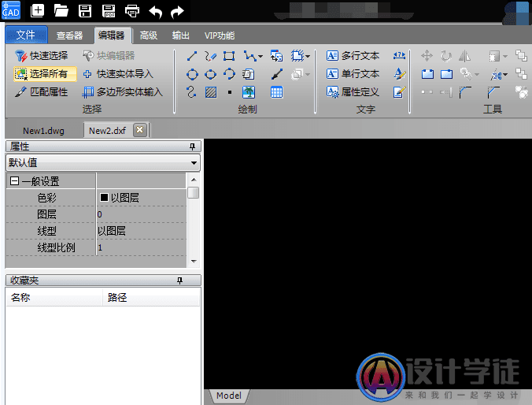Redo the last action
Screen dimensions: 532x405
[177, 12]
